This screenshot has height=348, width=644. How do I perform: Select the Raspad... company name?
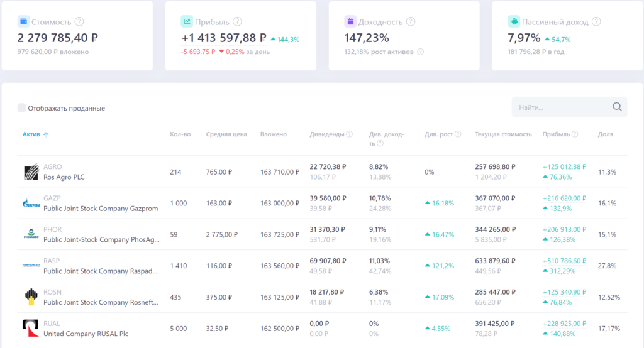[x=101, y=271]
